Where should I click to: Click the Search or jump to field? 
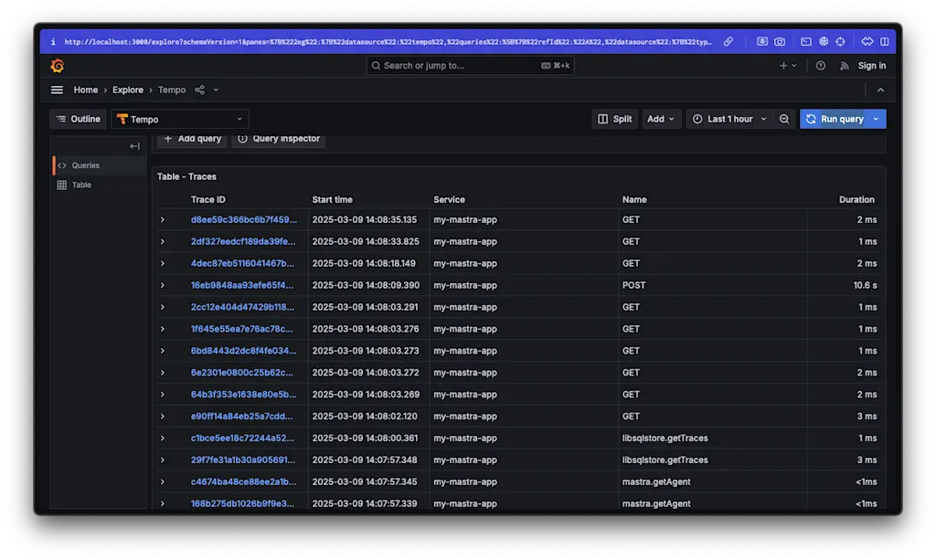coord(471,66)
